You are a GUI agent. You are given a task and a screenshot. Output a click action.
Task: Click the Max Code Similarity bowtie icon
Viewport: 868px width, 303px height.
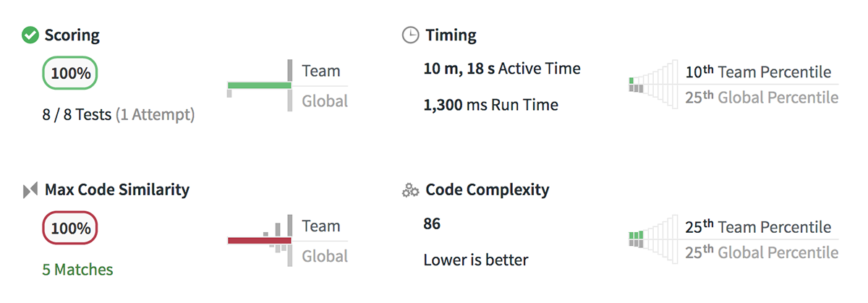[x=30, y=190]
